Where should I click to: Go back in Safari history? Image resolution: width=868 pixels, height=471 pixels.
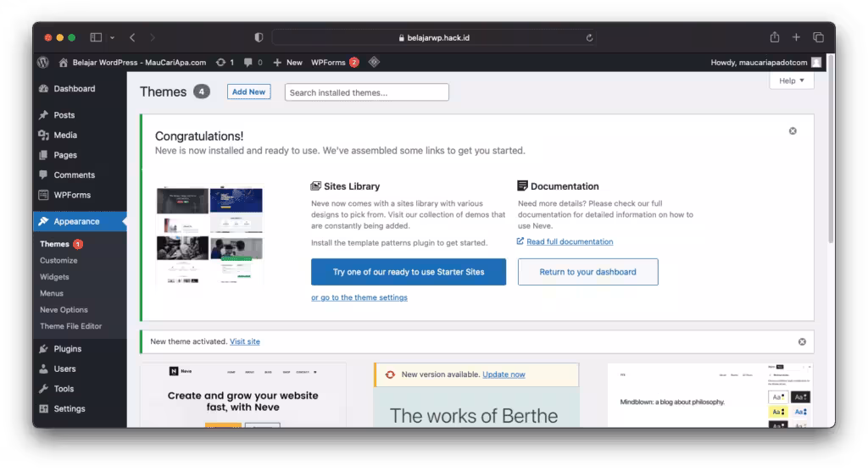132,37
